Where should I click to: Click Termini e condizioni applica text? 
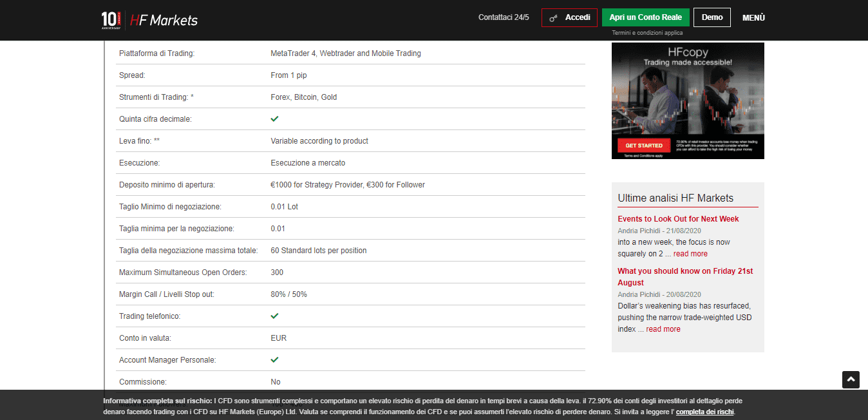pyautogui.click(x=647, y=33)
